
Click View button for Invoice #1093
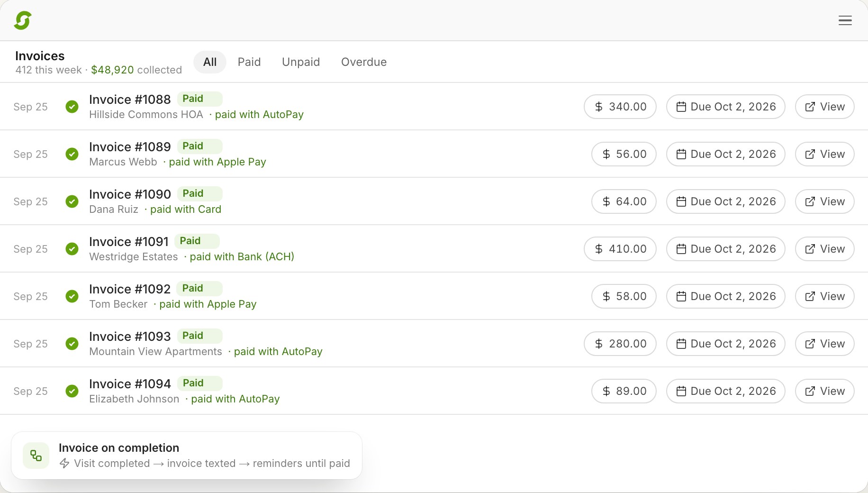(x=824, y=344)
